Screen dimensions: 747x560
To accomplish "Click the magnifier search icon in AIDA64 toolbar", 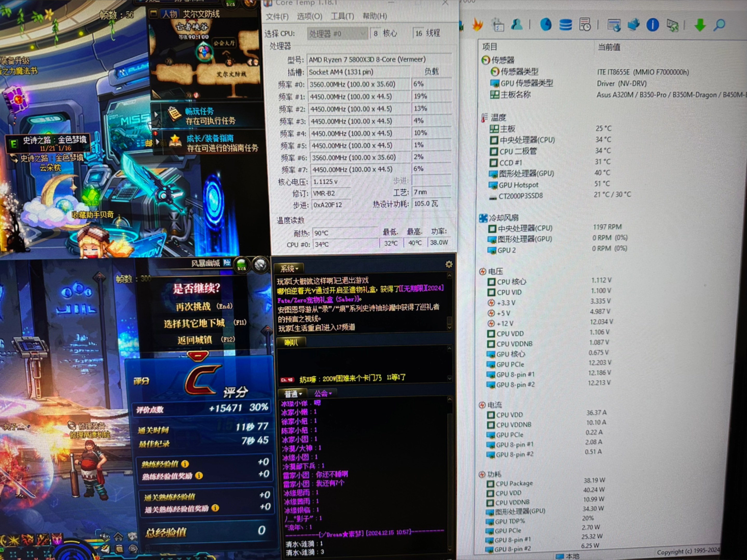I will pyautogui.click(x=719, y=25).
